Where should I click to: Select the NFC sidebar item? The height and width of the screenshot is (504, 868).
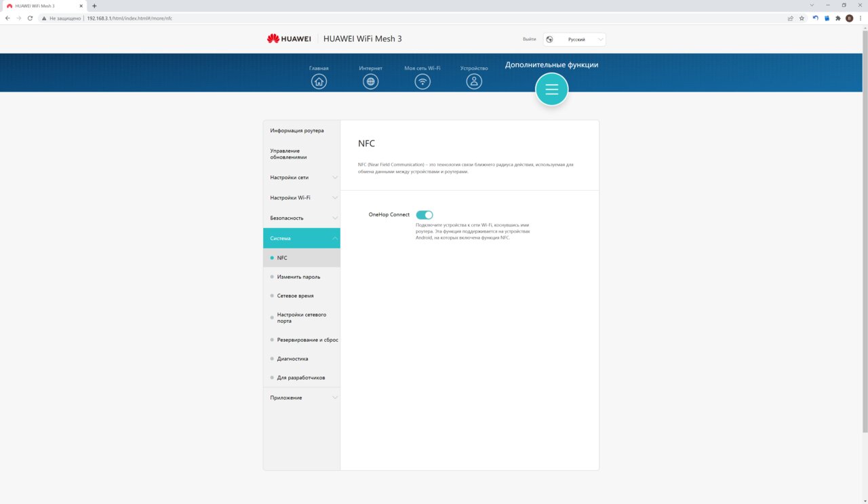(x=302, y=258)
